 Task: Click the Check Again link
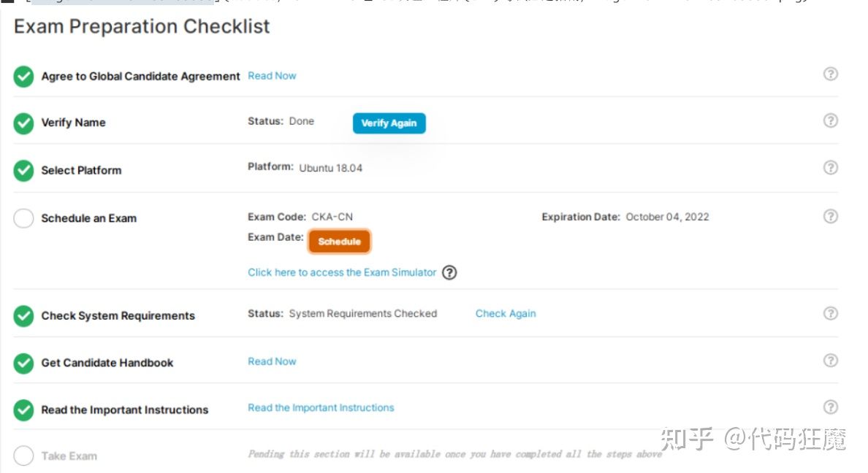point(506,314)
